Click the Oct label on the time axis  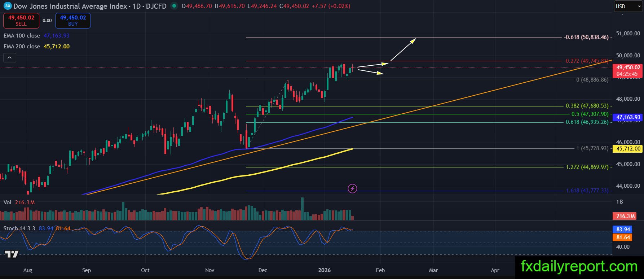[x=145, y=270]
